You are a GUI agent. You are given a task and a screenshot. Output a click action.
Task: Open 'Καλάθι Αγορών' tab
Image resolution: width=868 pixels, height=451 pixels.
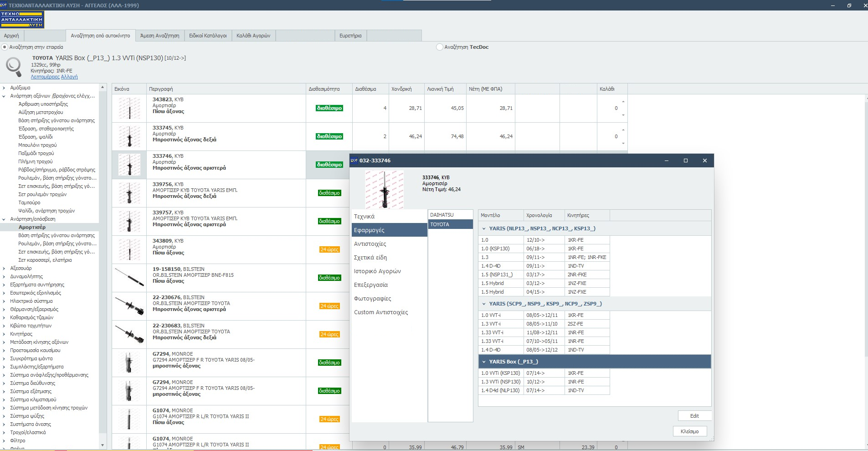(x=253, y=36)
